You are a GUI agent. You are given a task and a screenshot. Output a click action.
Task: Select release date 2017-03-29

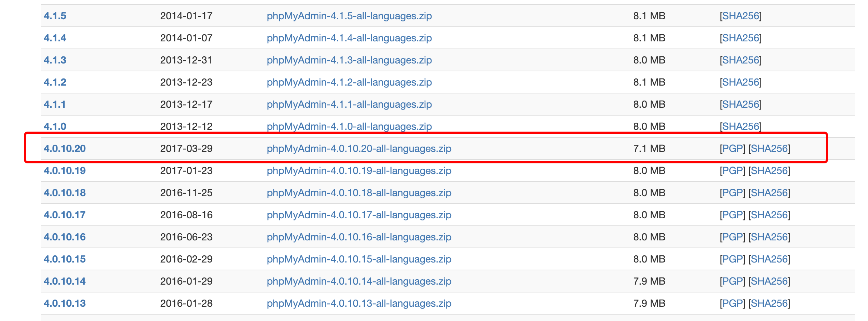click(x=186, y=148)
